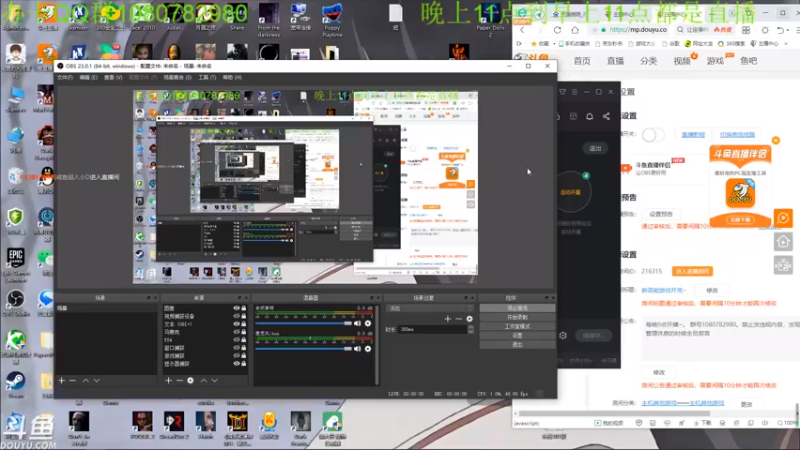This screenshot has width=800, height=450.
Task: Move scene up with the up chevron
Action: [x=86, y=381]
